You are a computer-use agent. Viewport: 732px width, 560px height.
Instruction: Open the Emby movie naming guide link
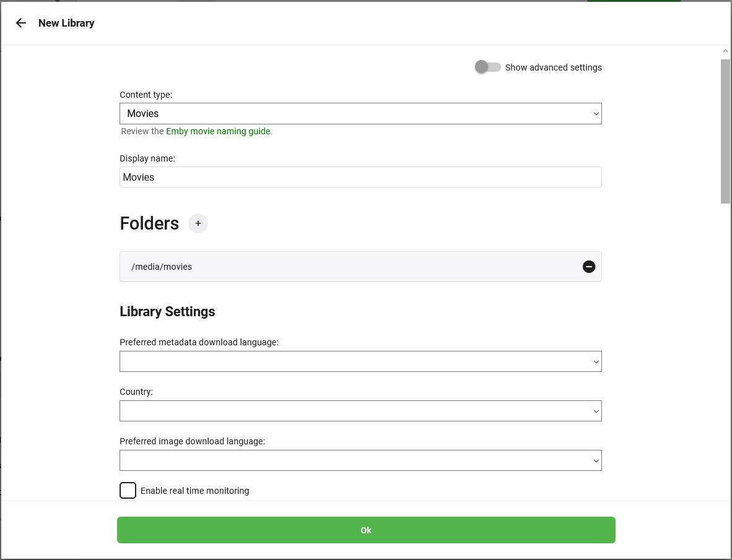click(x=218, y=131)
